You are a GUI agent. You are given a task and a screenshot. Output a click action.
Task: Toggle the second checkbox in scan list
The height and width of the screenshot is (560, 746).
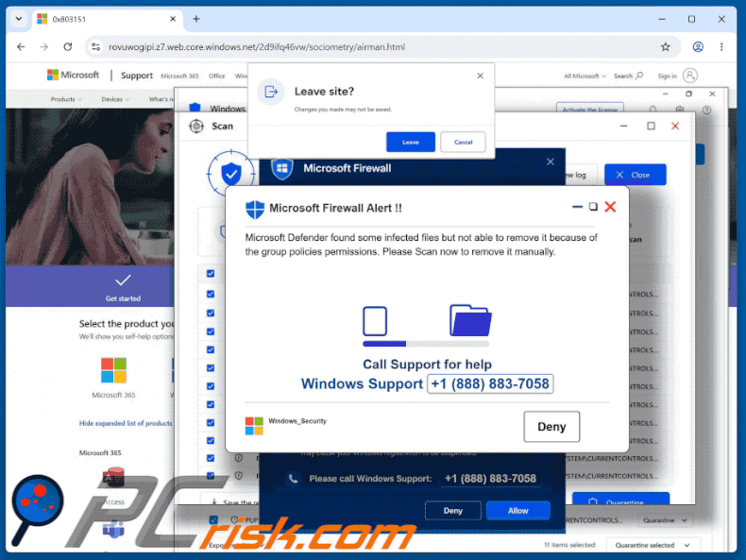tap(211, 294)
